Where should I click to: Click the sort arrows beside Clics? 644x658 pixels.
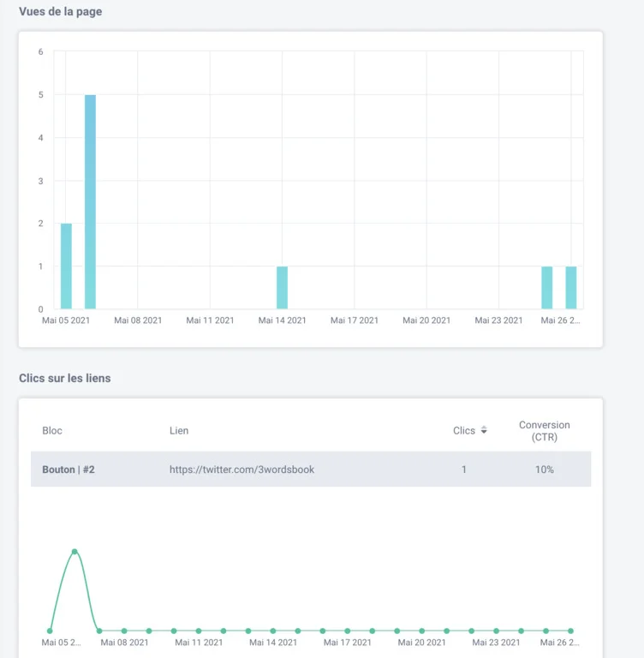tap(484, 430)
